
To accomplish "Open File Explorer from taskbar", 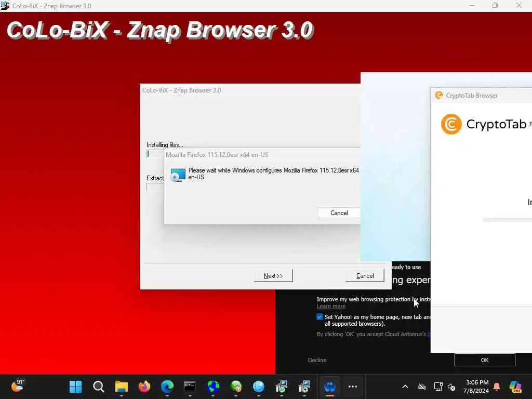I will coord(121,387).
